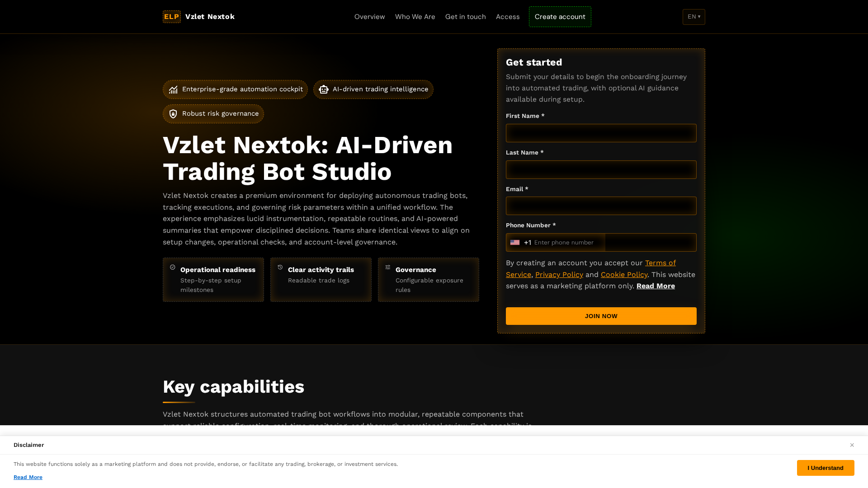868x488 pixels.
Task: Click the robot icon beside AI-driven trading intelligence
Action: pos(324,89)
